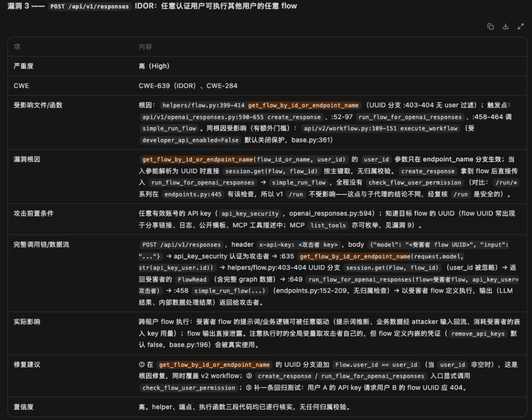Click the "修复建议" row label

pos(27,365)
